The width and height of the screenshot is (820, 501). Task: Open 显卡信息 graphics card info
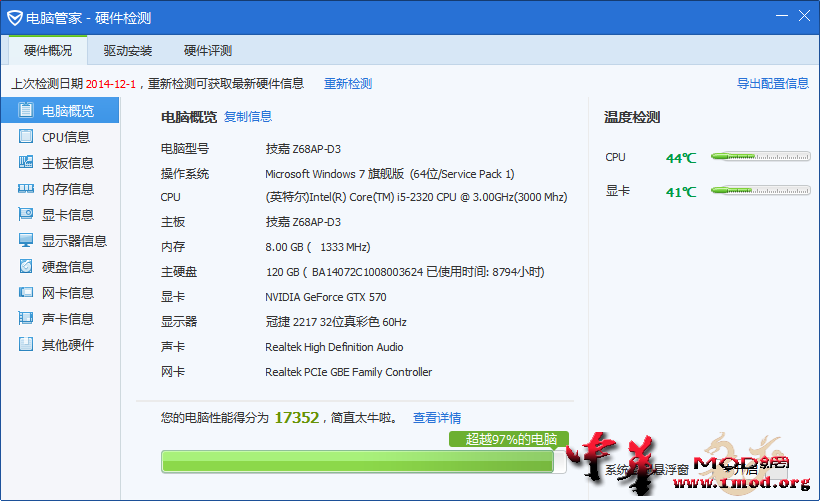tap(60, 215)
